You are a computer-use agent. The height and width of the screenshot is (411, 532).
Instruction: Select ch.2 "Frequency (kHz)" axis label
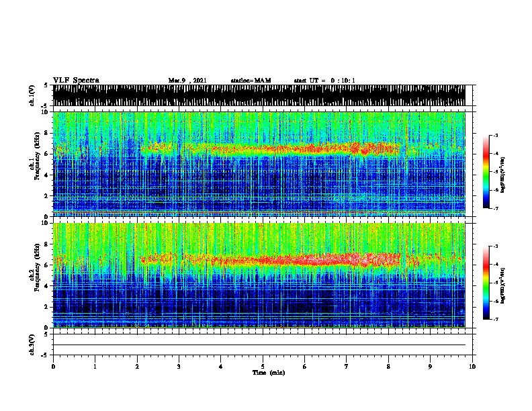[37, 267]
